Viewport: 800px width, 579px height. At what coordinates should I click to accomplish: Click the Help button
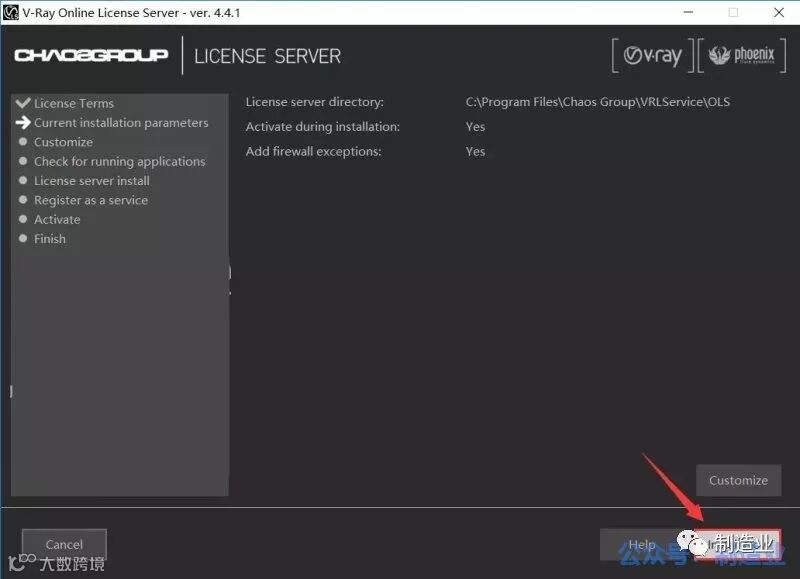[642, 544]
